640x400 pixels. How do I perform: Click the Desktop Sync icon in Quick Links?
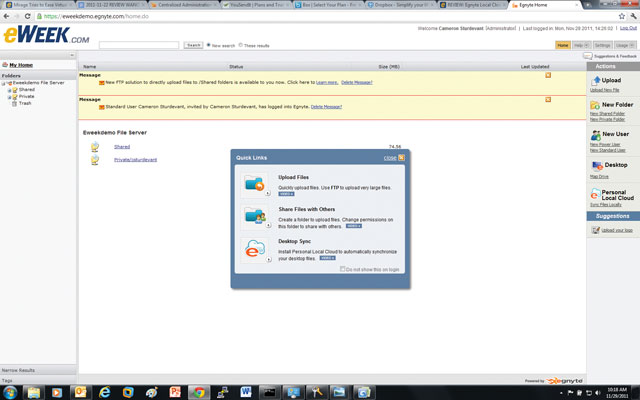254,250
